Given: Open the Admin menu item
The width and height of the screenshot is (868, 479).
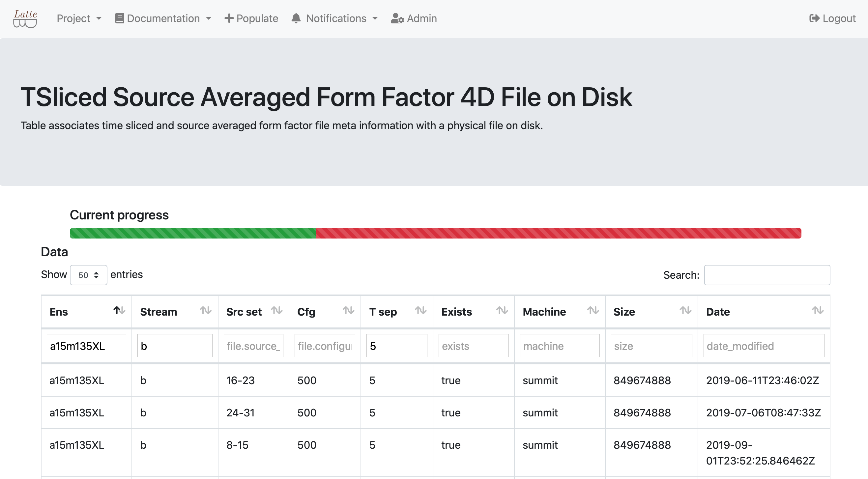Looking at the screenshot, I should 421,18.
